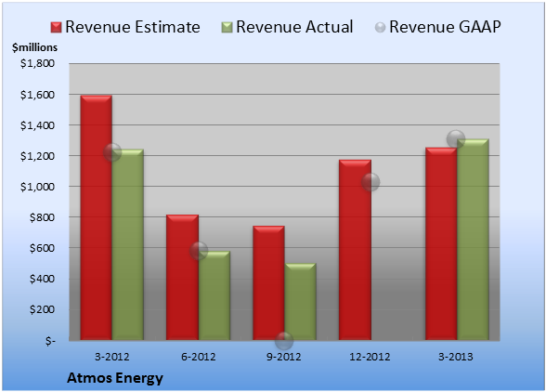Click the Atmos Energy chart title
Viewport: 546px width, 392px height.
click(115, 378)
